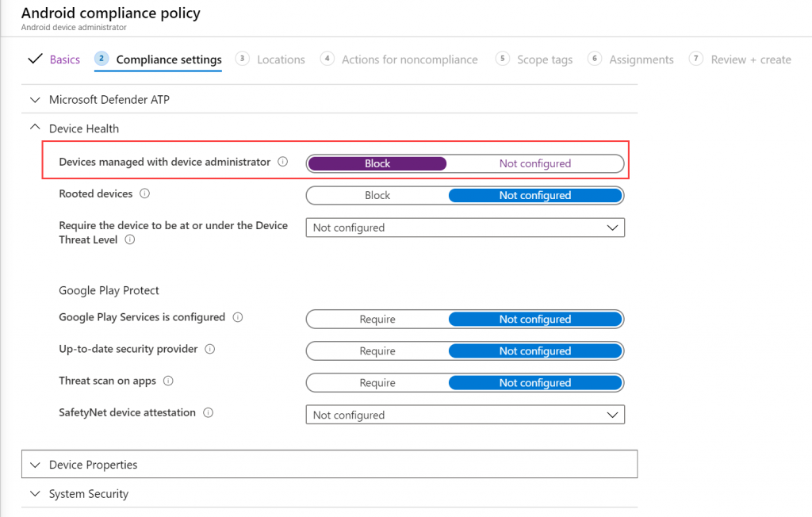Viewport: 812px width, 517px height.
Task: Open info tooltip for Devices managed with device administrator
Action: pyautogui.click(x=283, y=162)
